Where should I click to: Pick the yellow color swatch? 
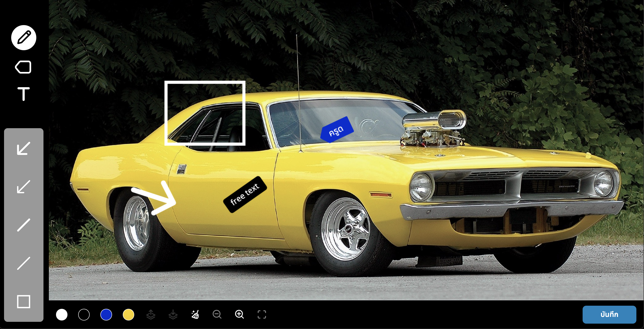(128, 314)
